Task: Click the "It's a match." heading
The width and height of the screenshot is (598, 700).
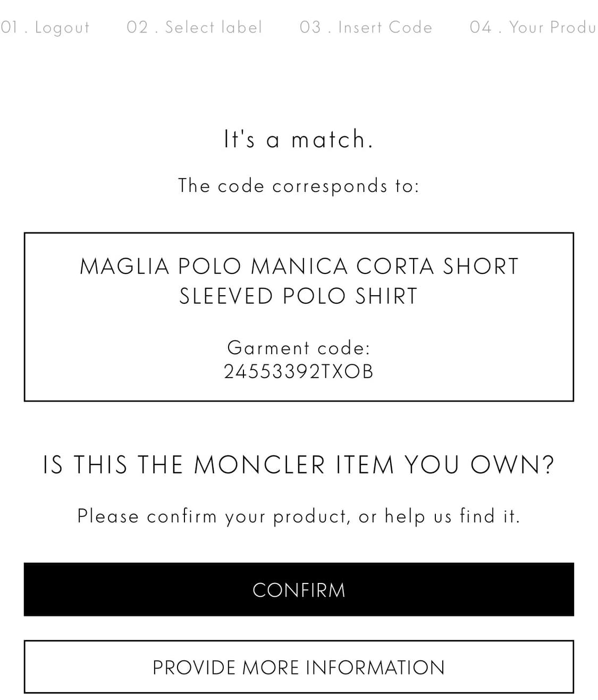Action: click(299, 139)
